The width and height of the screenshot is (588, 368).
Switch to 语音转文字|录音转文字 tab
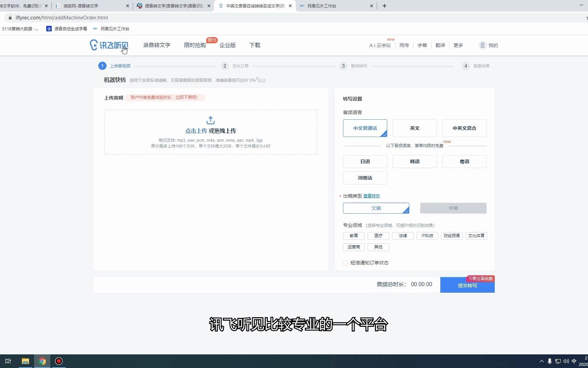point(174,6)
